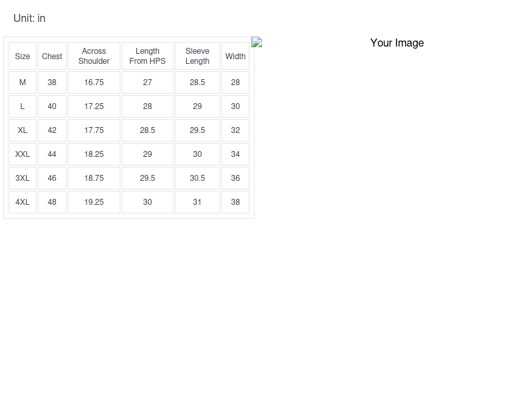Viewport: 532px width, 399px height.
Task: Click across shoulder value 18.25
Action: click(94, 154)
